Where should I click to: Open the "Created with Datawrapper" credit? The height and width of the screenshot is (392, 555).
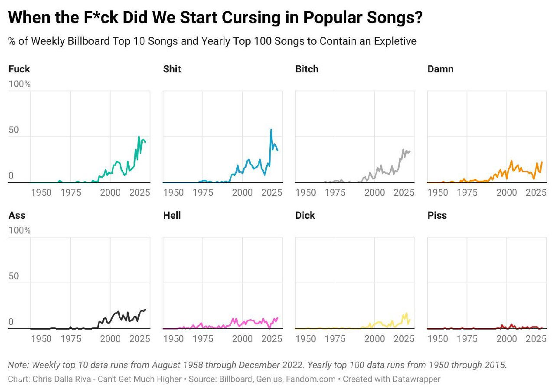392,379
